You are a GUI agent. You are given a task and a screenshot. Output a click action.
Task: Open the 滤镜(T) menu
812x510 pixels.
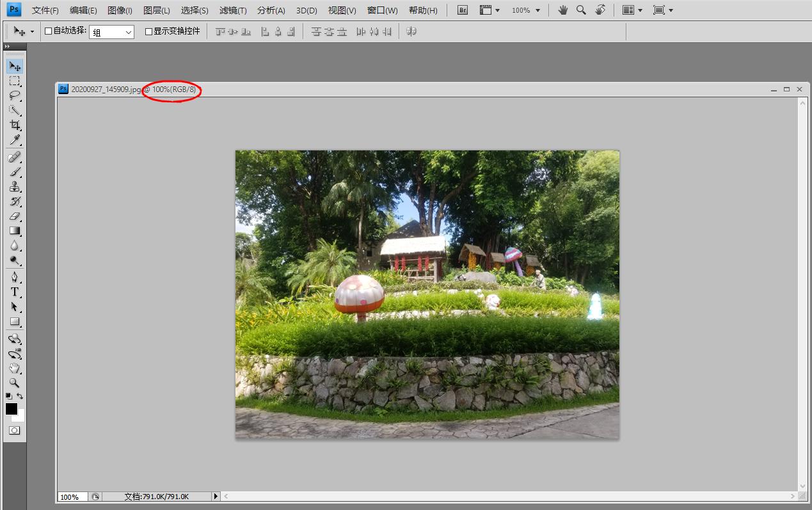click(233, 10)
